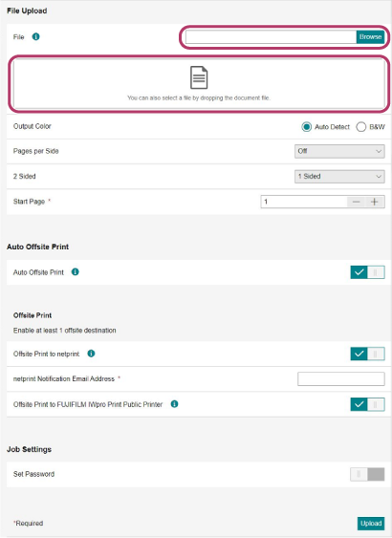392x538 pixels.
Task: Increase Start Page with plus button
Action: point(375,202)
